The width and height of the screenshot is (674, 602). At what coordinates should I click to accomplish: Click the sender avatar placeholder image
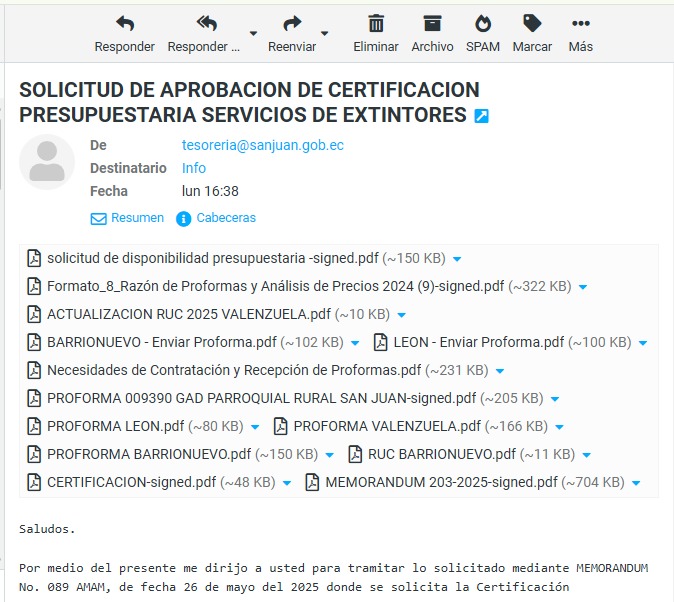pos(47,162)
